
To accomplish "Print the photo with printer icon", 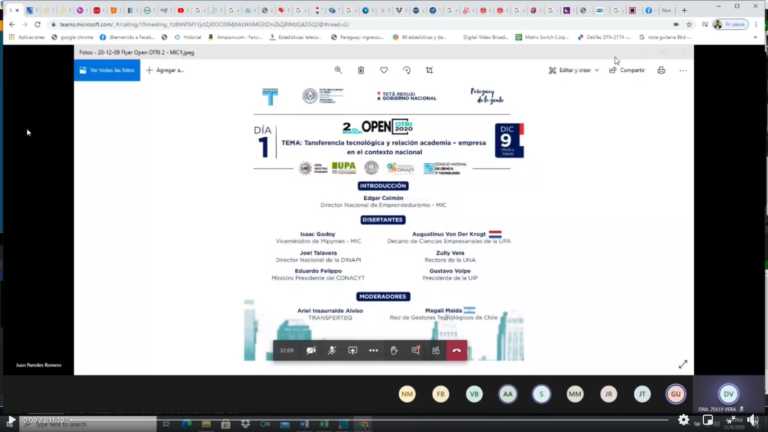I will click(x=661, y=71).
